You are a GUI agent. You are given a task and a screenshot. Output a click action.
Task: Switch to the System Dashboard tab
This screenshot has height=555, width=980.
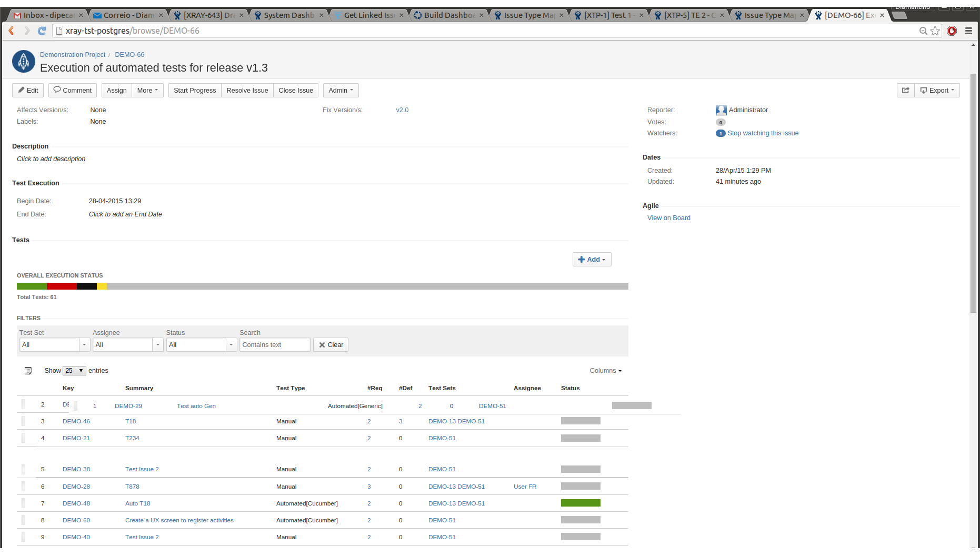tap(288, 15)
